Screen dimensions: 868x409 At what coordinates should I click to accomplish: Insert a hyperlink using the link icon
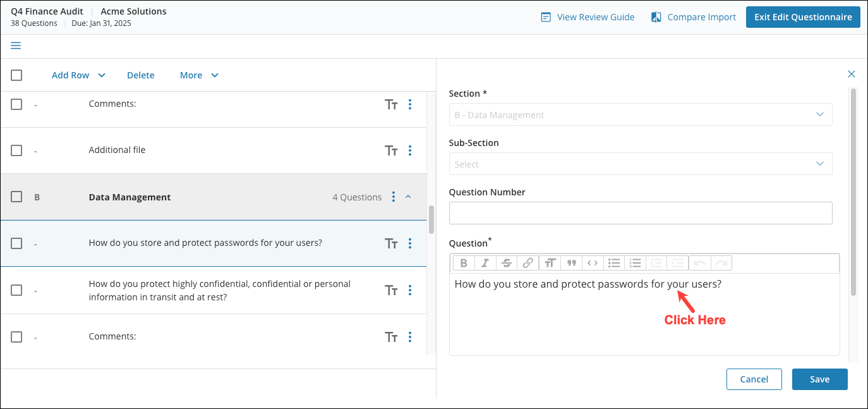click(528, 262)
